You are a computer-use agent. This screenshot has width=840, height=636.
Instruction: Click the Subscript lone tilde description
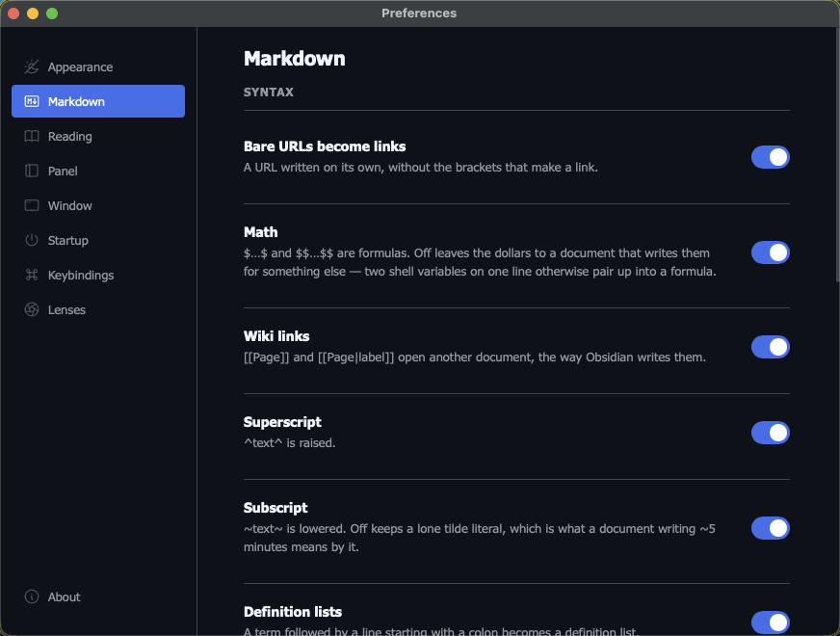pos(479,538)
